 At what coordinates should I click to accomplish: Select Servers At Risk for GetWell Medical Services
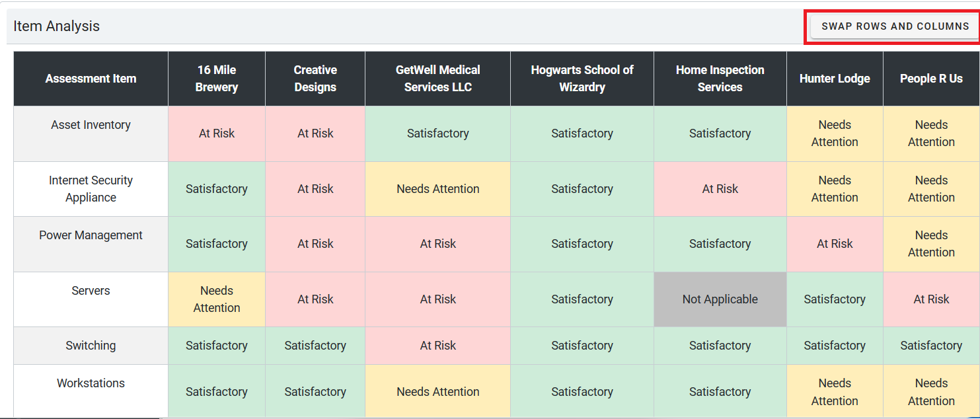[438, 299]
